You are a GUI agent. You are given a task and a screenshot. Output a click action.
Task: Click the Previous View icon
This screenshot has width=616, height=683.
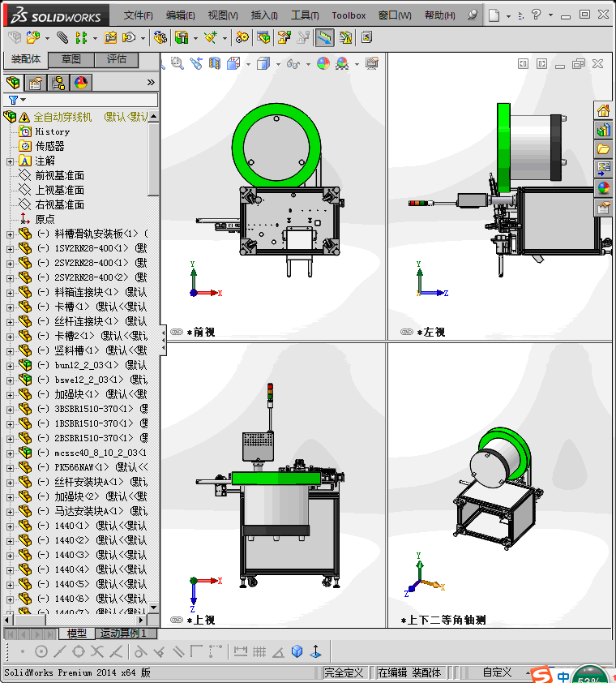point(196,63)
